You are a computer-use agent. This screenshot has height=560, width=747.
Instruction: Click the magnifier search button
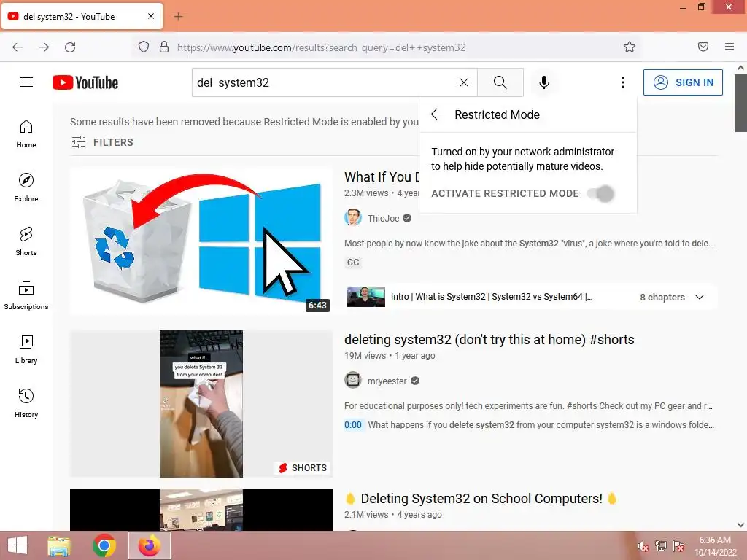click(x=500, y=82)
